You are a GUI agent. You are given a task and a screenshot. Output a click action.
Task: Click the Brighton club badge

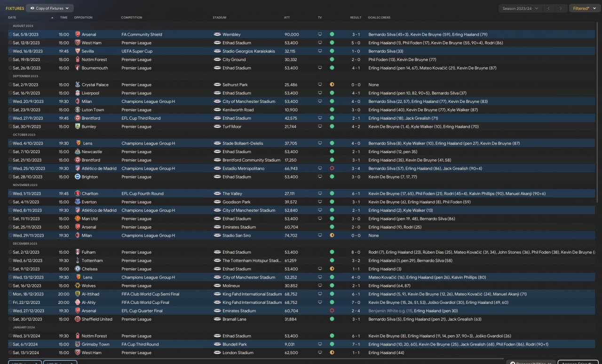pyautogui.click(x=78, y=177)
